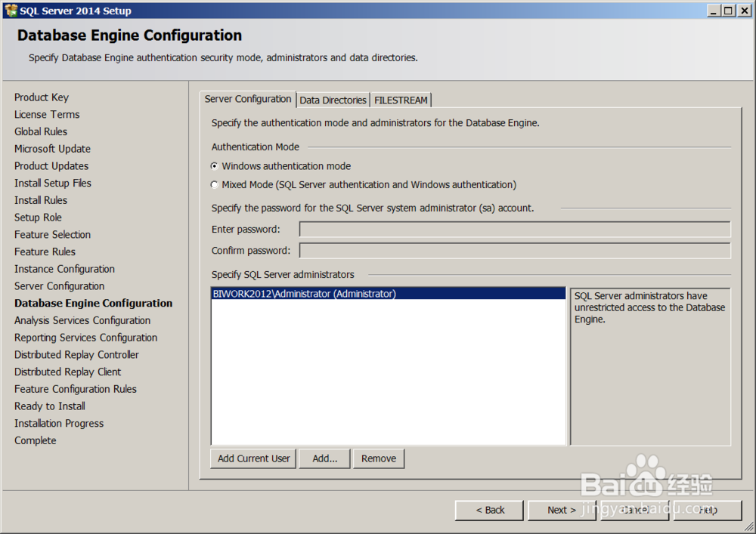756x534 pixels.
Task: Proceed with the Next > button
Action: point(562,510)
